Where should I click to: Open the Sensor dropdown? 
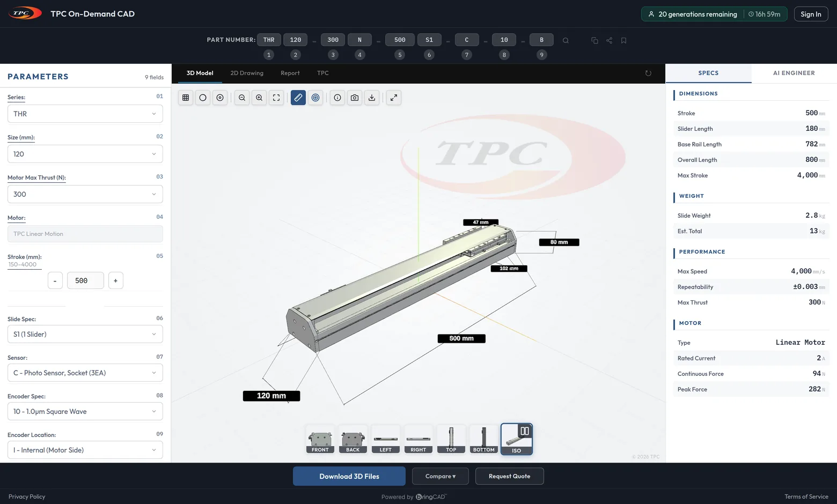[x=85, y=373]
